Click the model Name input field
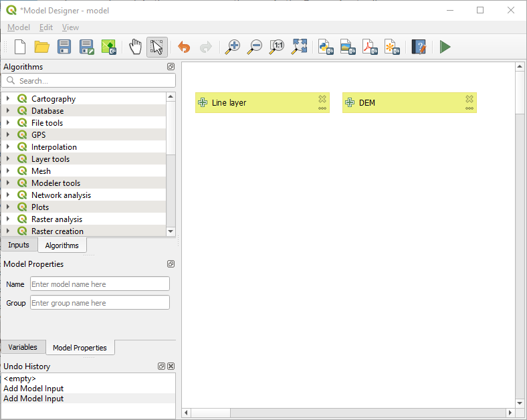The image size is (527, 420). click(100, 284)
